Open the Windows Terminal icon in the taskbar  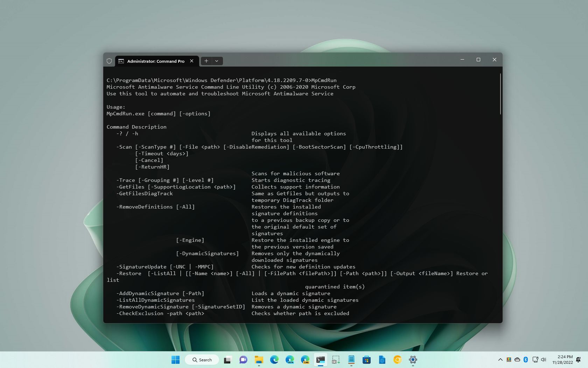tap(320, 360)
